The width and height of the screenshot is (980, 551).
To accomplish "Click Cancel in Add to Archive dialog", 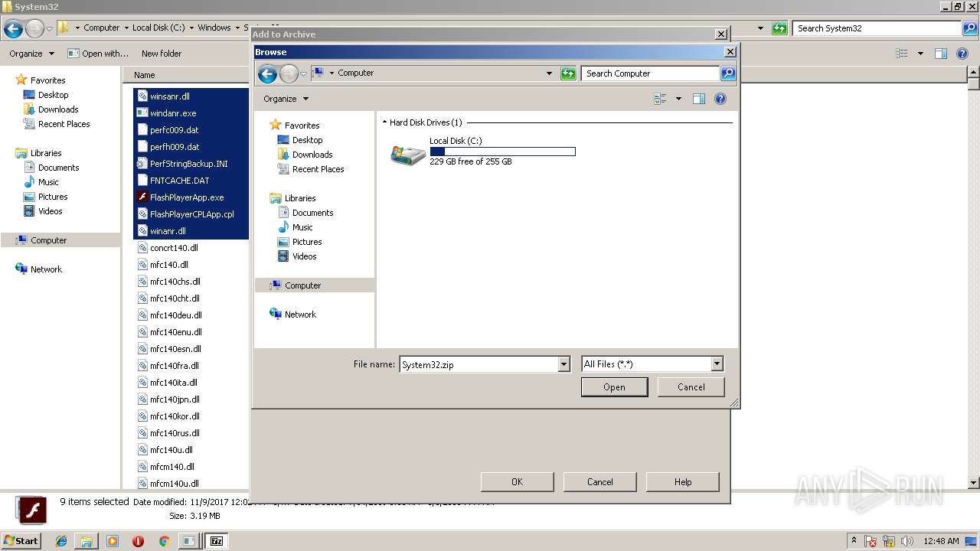I will click(599, 482).
